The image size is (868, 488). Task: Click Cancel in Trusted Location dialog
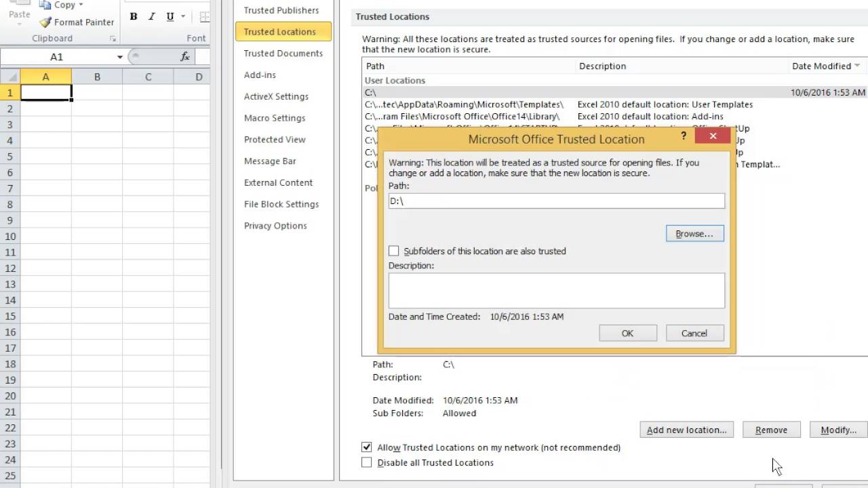tap(694, 333)
